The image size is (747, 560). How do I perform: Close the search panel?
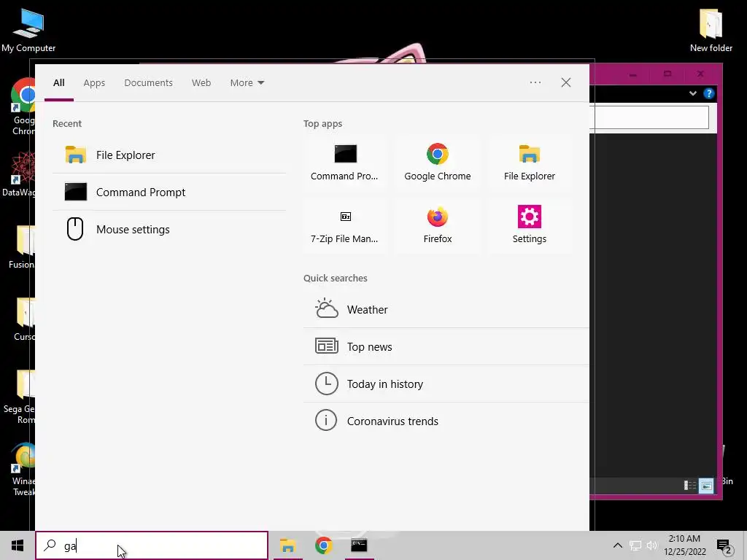(x=565, y=82)
